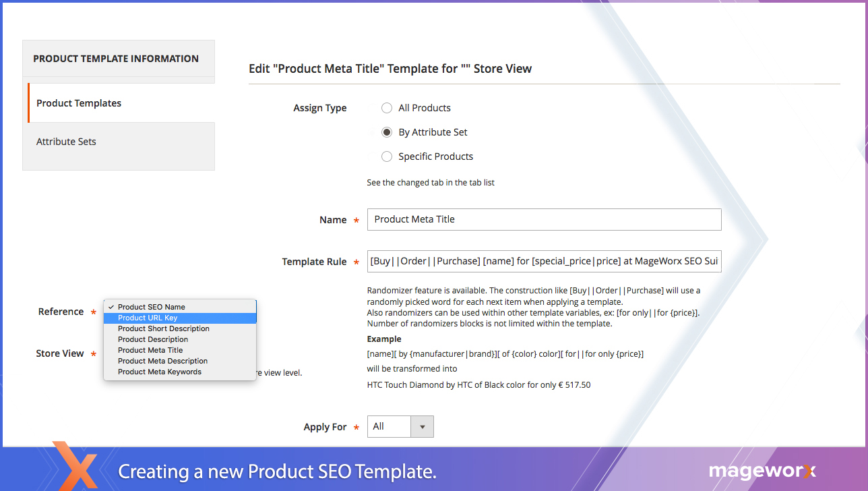Pick Product Meta Keywords option
Viewport: 868px width, 491px height.
pos(160,372)
